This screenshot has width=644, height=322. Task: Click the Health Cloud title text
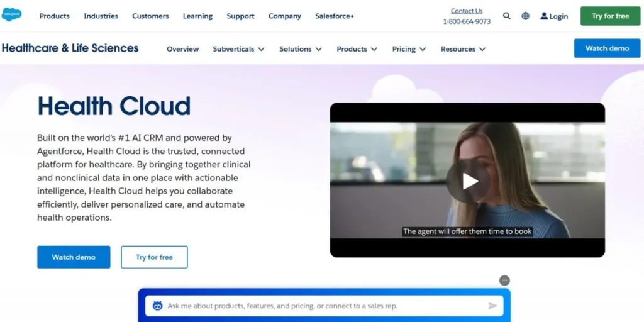pos(114,106)
